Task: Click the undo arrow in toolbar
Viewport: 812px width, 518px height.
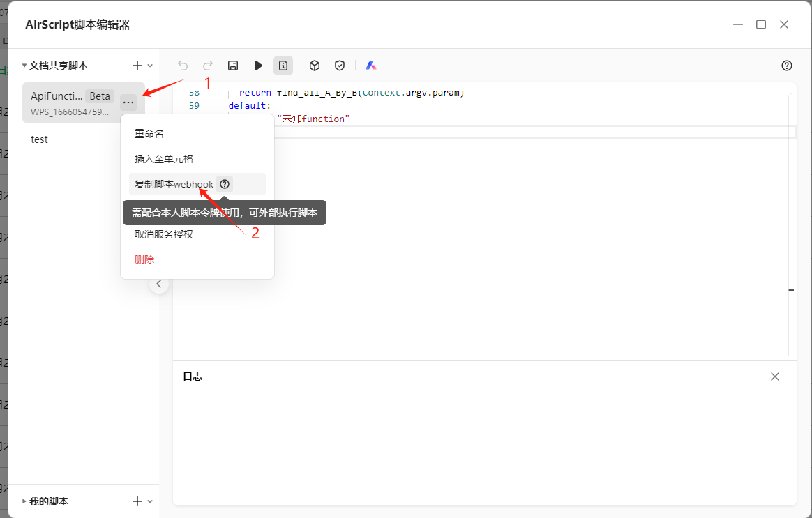Action: click(x=183, y=66)
